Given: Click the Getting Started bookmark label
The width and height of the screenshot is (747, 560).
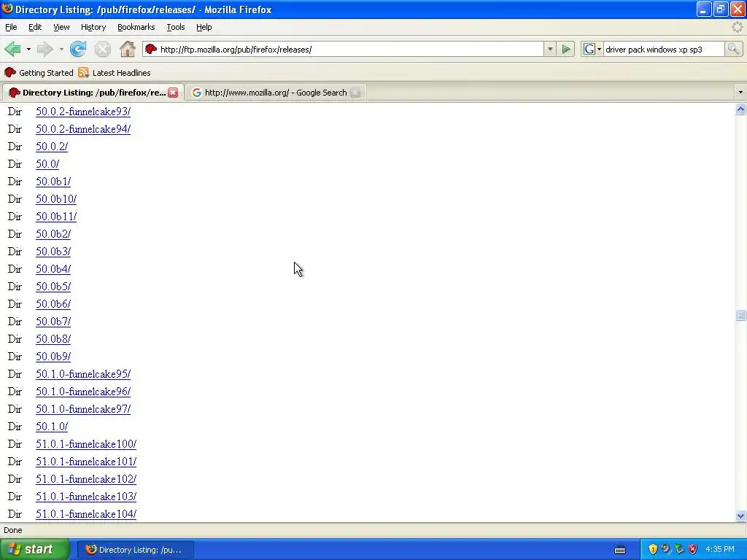Looking at the screenshot, I should coord(46,73).
